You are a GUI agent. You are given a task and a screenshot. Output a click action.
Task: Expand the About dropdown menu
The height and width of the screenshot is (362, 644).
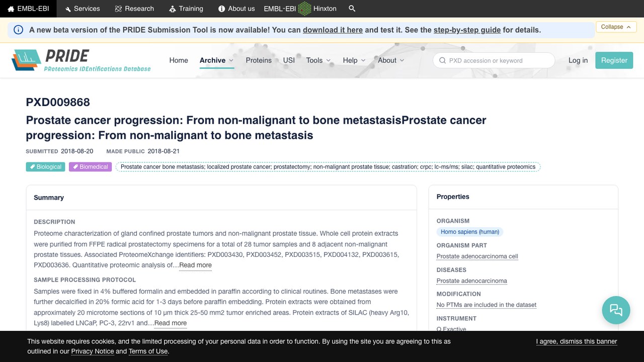(391, 60)
